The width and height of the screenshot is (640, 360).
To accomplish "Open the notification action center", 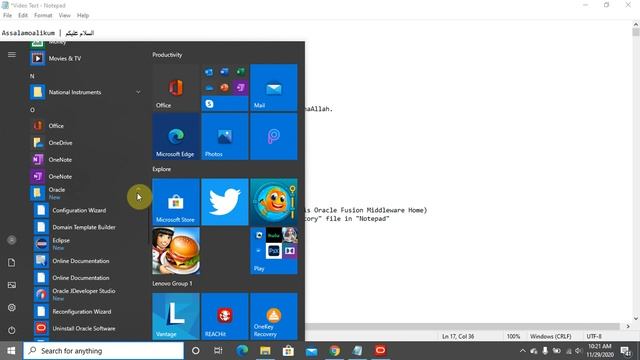I will click(625, 351).
